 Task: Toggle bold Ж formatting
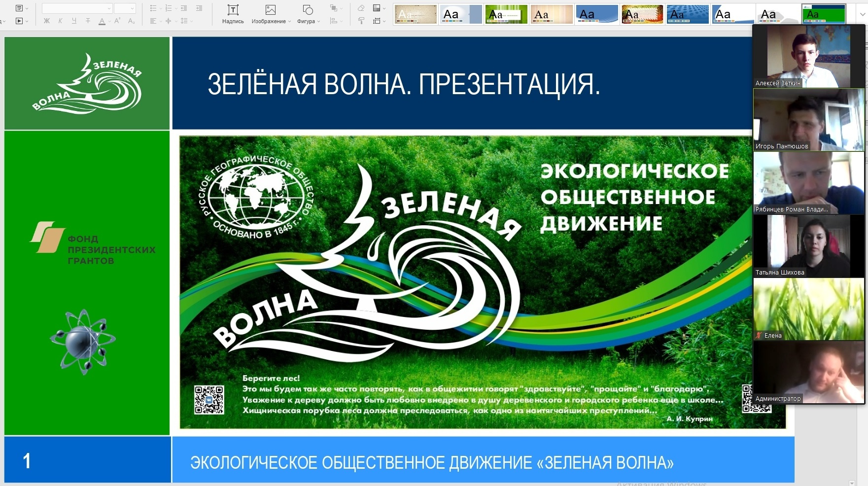47,21
